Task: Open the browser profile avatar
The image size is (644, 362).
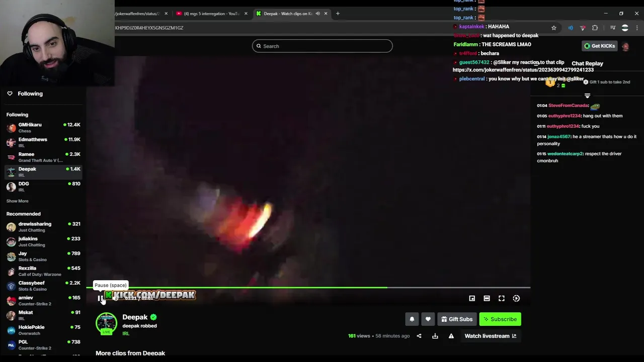Action: 625,28
